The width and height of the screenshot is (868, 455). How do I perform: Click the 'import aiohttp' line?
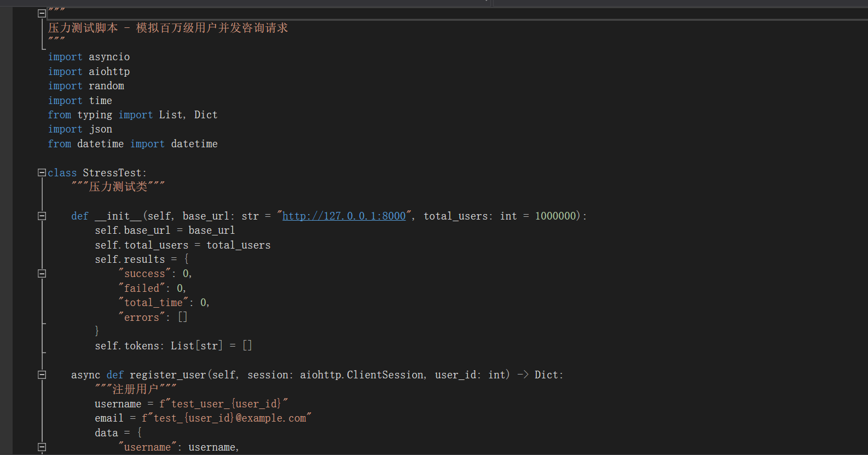[x=89, y=72]
